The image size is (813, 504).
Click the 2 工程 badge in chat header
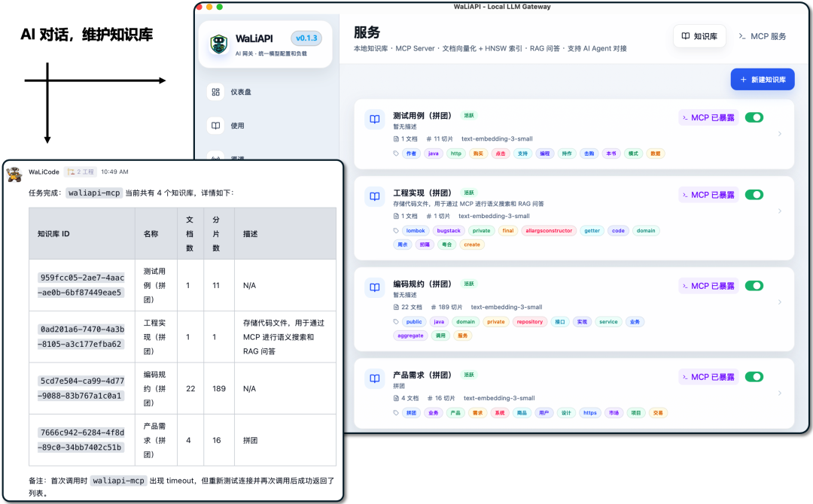[81, 172]
